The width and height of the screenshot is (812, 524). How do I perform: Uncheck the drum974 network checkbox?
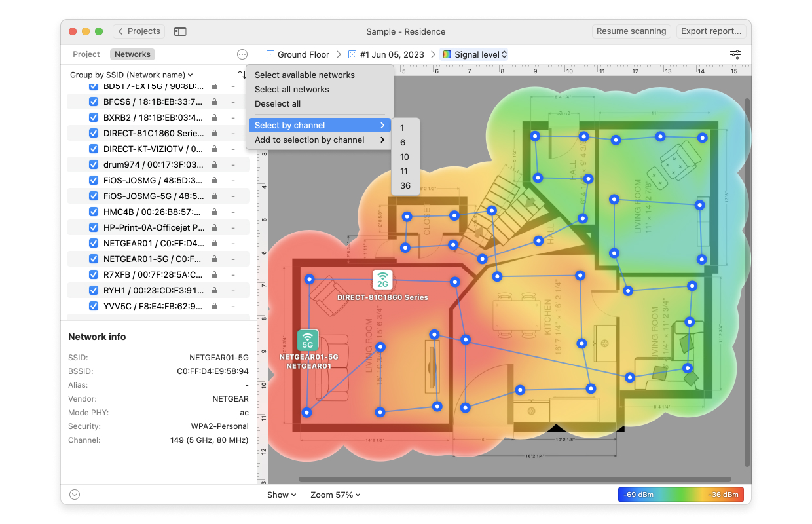[93, 164]
